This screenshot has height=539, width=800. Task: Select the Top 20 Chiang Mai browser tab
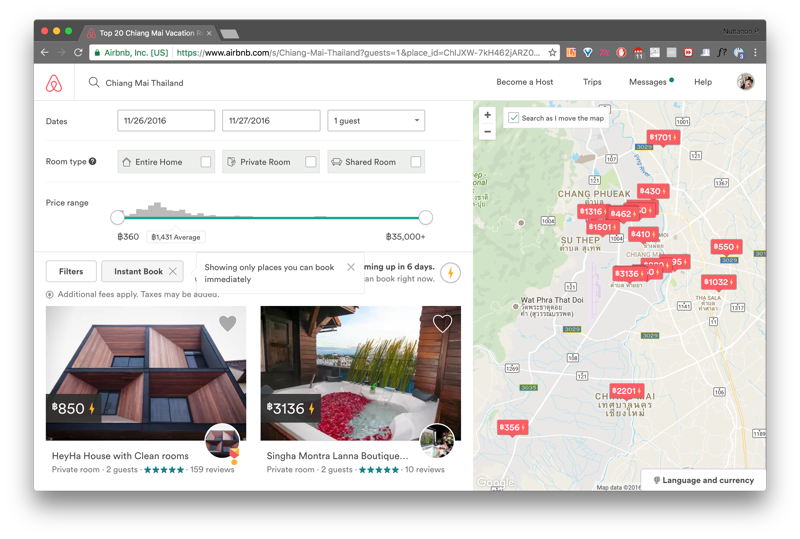(148, 33)
